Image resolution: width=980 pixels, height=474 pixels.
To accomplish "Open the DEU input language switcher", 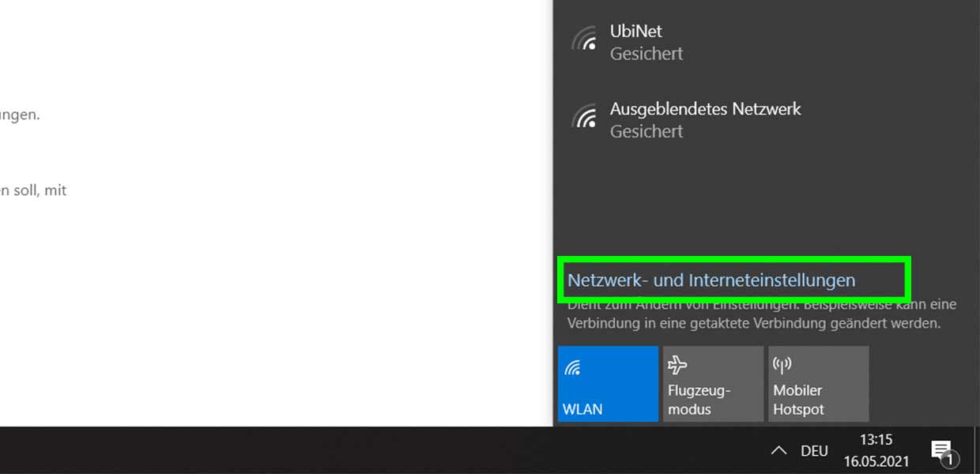I will point(814,451).
